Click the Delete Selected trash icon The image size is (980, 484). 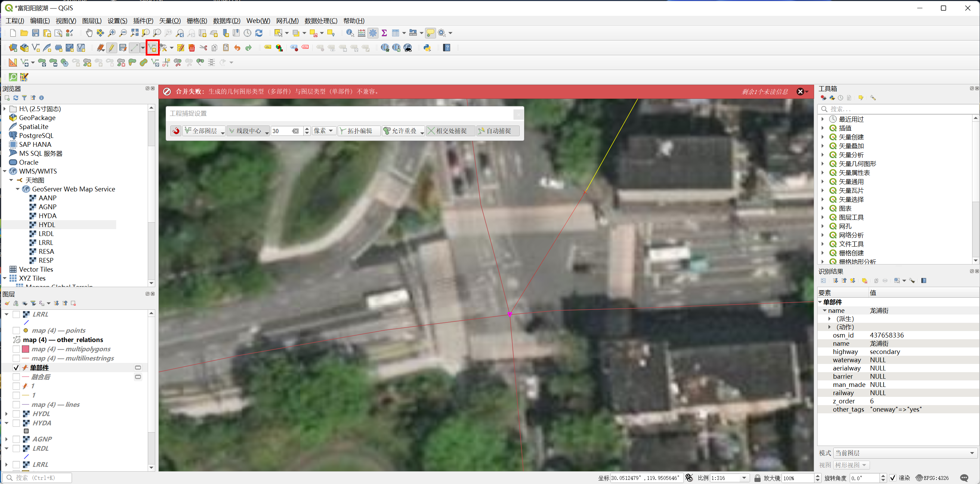click(x=192, y=48)
